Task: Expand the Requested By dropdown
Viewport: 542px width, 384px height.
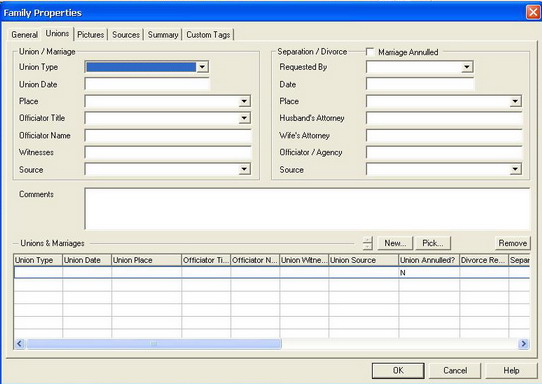Action: (x=467, y=67)
